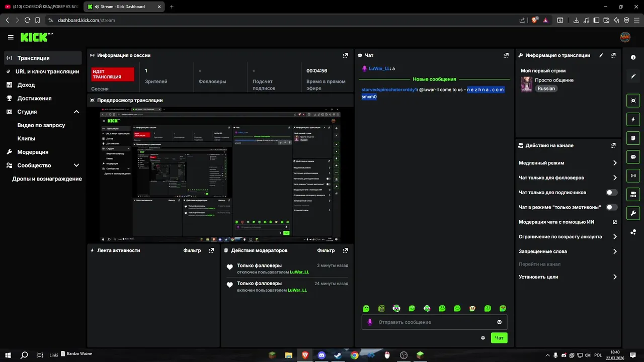
Task: Open browser downloads icon
Action: [576, 20]
